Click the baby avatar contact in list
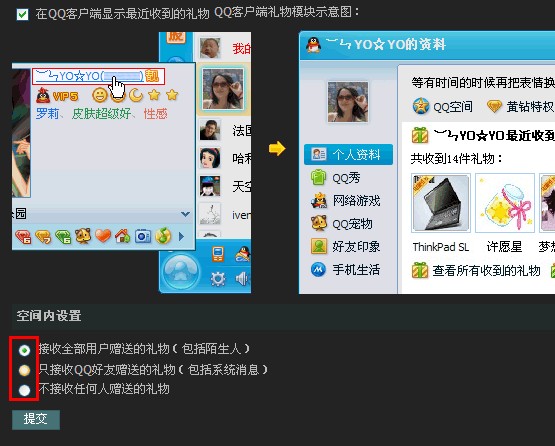The image size is (555, 446). click(x=210, y=48)
